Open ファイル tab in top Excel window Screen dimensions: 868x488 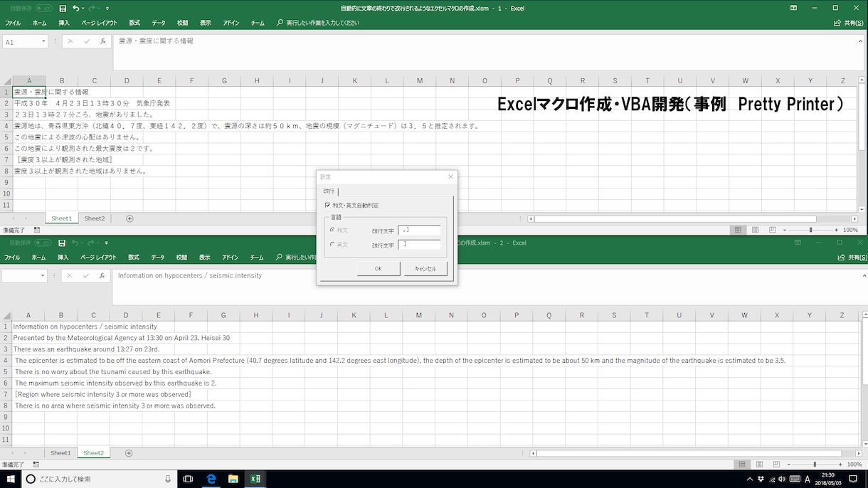pyautogui.click(x=13, y=23)
